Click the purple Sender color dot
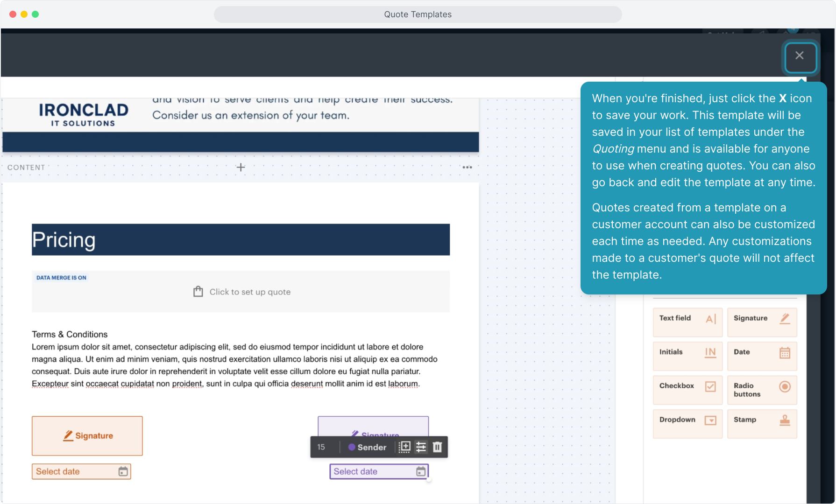Screen dimensions: 836x504 pos(352,447)
